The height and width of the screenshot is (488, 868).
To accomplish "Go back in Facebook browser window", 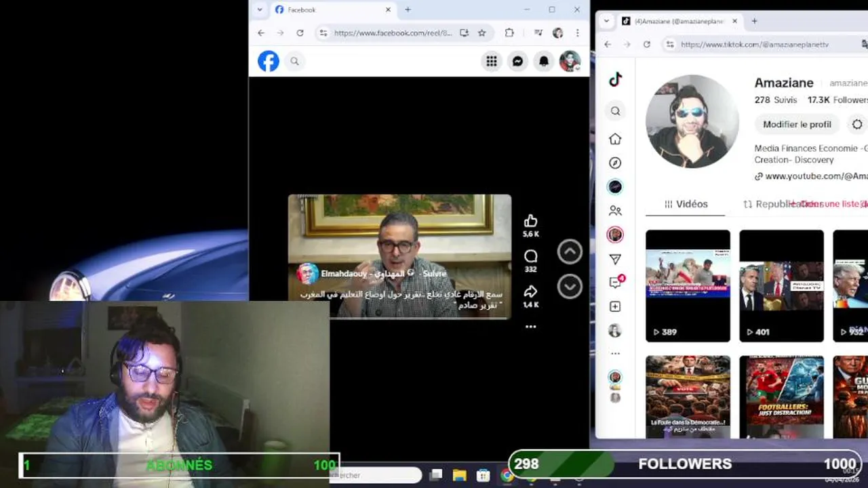I will (x=261, y=33).
